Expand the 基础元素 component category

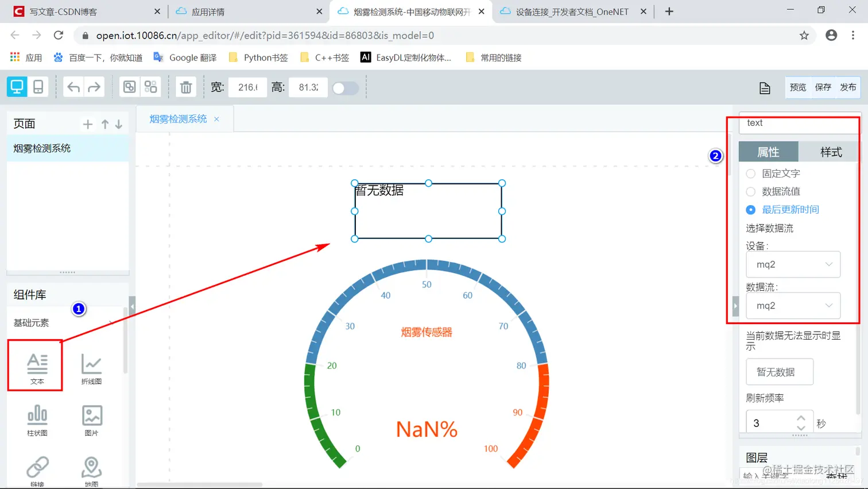[x=65, y=323]
